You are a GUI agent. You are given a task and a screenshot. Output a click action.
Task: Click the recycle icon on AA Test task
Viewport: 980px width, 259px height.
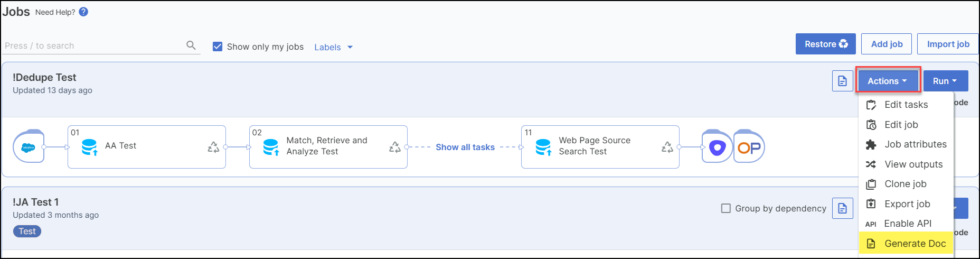(x=213, y=147)
